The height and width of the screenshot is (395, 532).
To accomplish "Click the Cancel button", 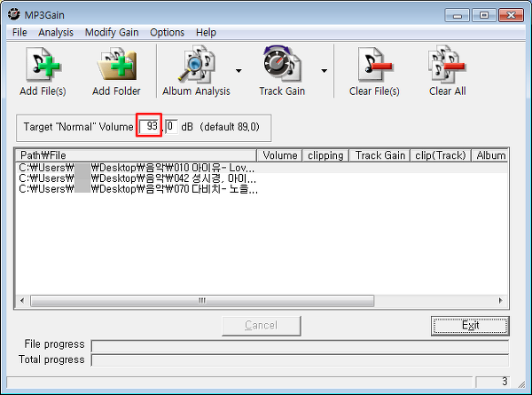I will click(262, 326).
